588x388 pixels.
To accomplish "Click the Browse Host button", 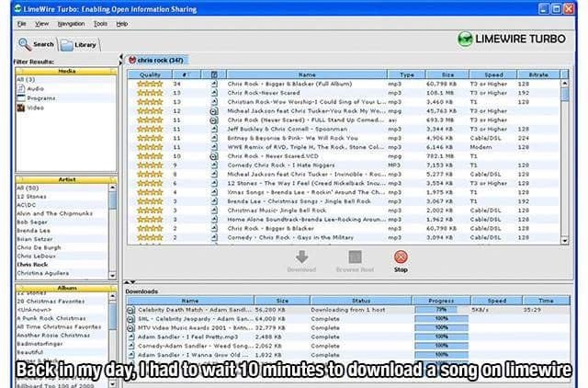I will click(x=355, y=261).
